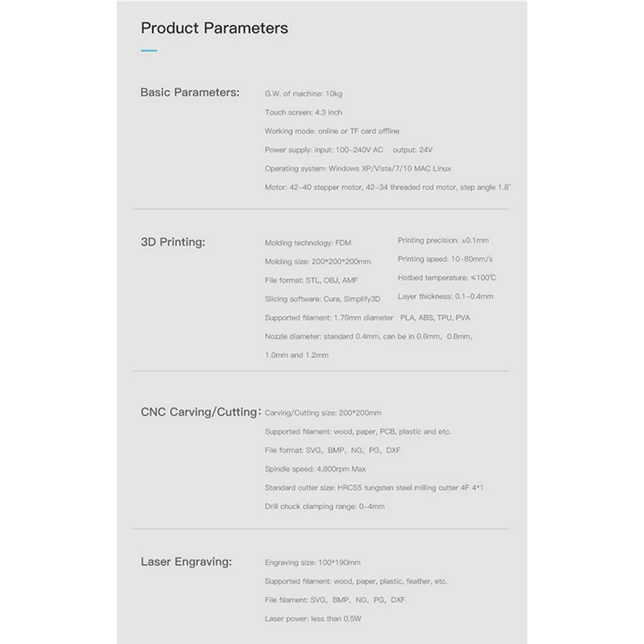The image size is (644, 644).
Task: Click the Power supply input 100-240V AC text
Action: click(x=324, y=150)
